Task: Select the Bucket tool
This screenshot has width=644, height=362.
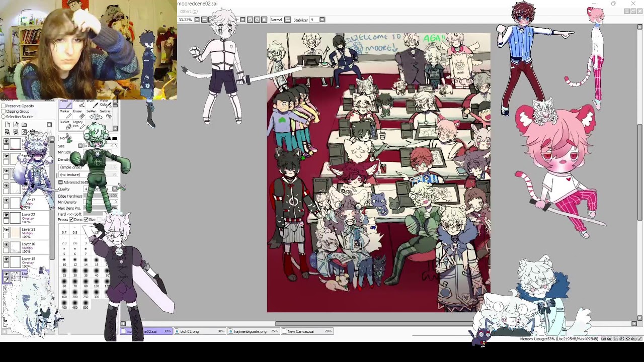Action: [x=65, y=124]
